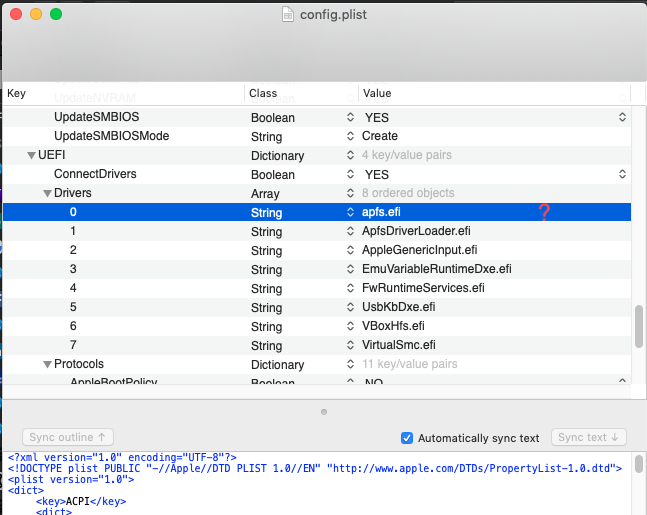Image resolution: width=647 pixels, height=515 pixels.
Task: Open class stepper for ApfsDriverLoader.efi row
Action: 350,231
